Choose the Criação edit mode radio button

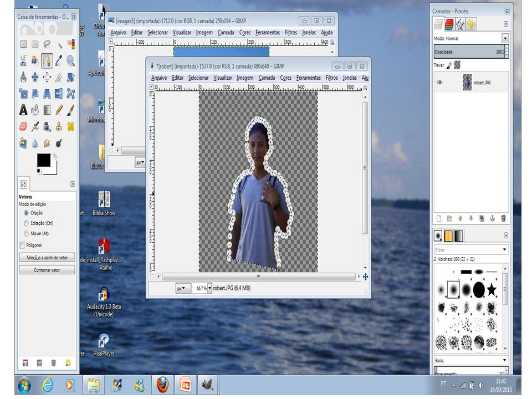pyautogui.click(x=26, y=213)
